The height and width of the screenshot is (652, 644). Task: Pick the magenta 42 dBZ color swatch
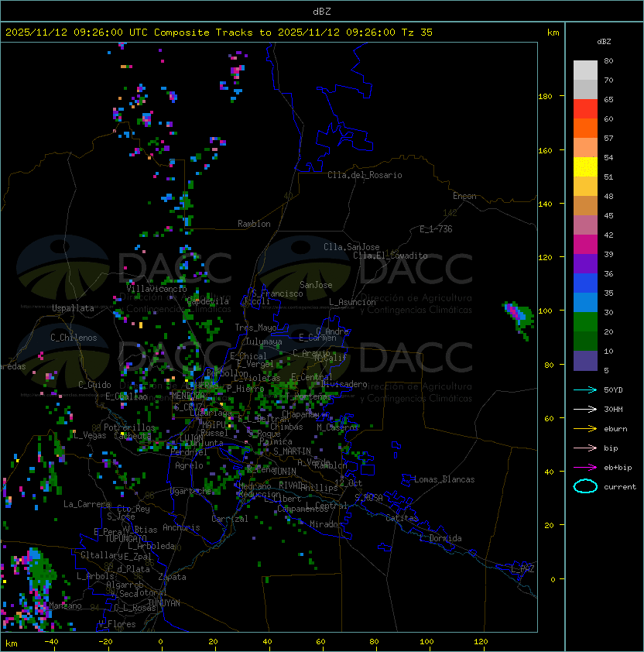click(585, 244)
